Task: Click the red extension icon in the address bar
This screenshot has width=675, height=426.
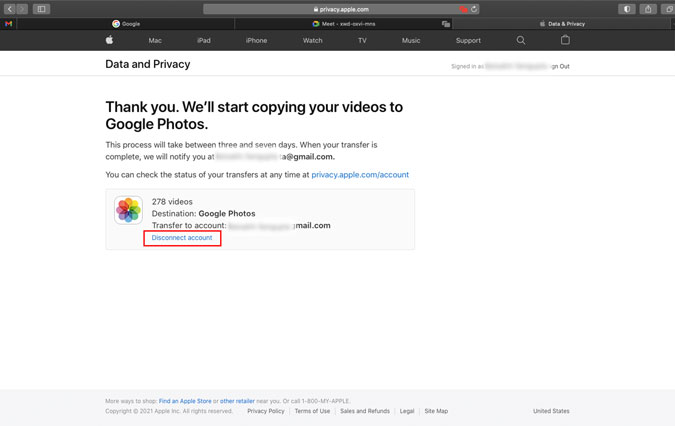Action: pyautogui.click(x=463, y=9)
